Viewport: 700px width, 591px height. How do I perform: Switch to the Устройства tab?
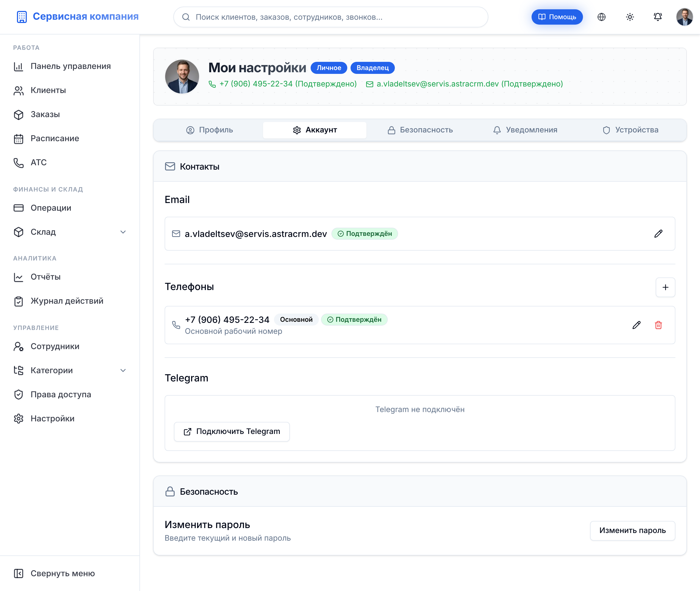[630, 130]
